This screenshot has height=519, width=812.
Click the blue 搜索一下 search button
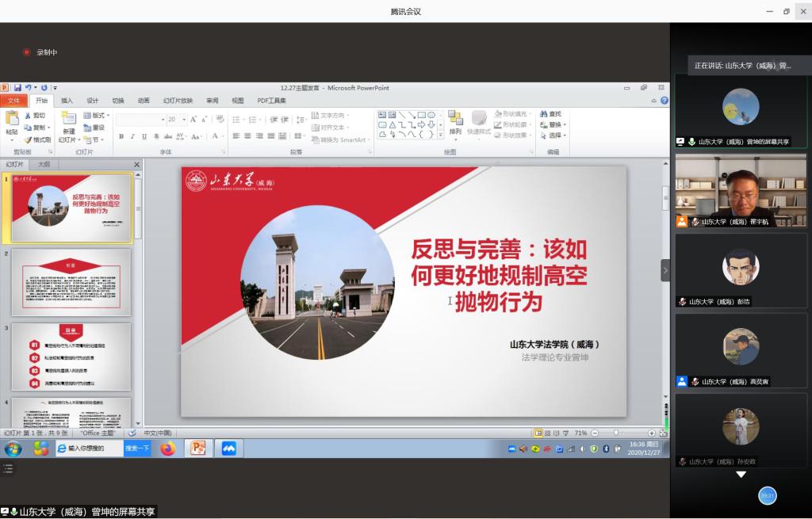click(137, 448)
